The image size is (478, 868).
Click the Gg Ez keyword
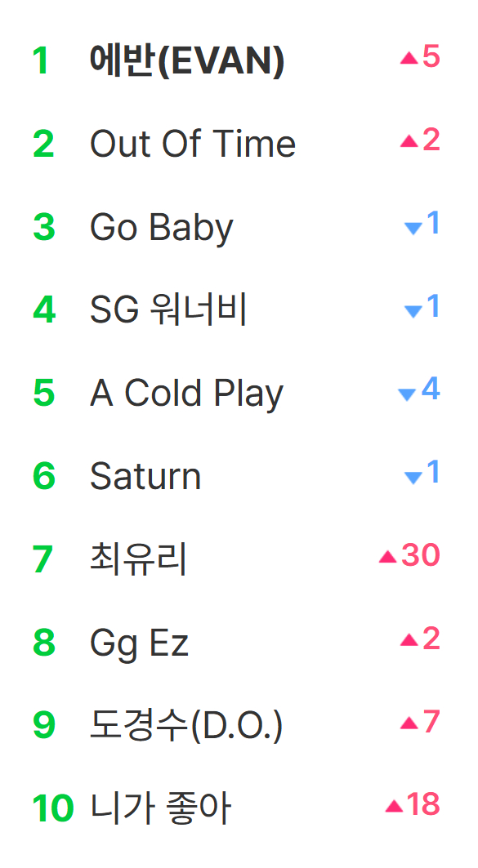[139, 643]
